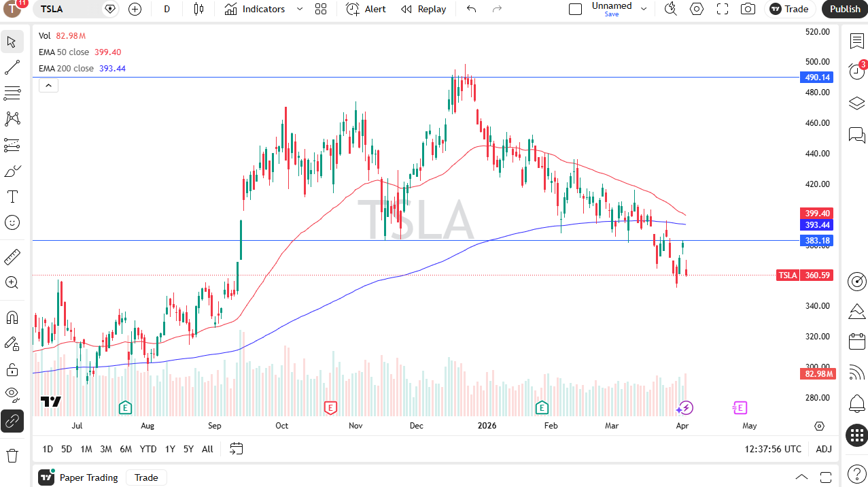Select the YTD time range
Viewport: 868px width, 487px height.
coord(148,449)
